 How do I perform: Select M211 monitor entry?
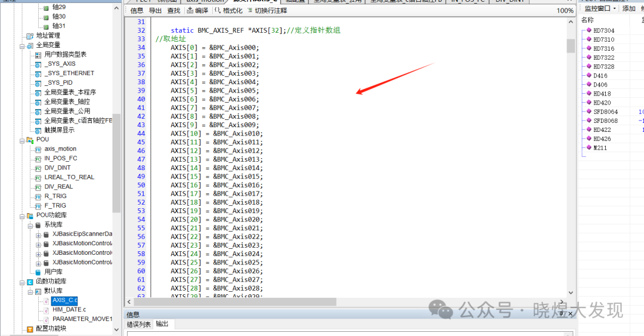pos(600,148)
